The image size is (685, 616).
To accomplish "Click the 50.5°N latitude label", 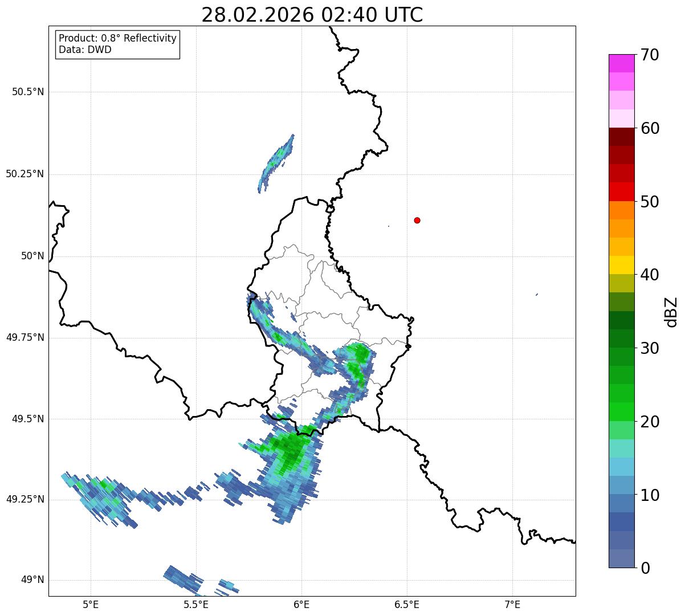I will [x=28, y=92].
